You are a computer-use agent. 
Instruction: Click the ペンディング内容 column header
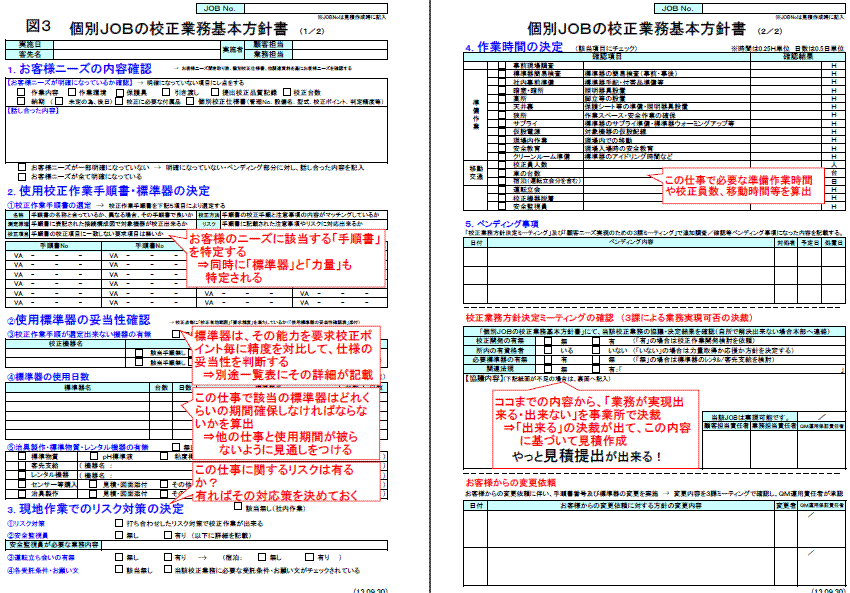click(x=631, y=242)
